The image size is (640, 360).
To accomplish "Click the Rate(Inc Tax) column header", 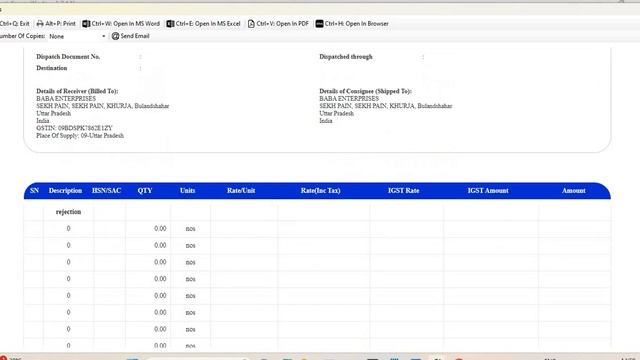I will click(320, 191).
